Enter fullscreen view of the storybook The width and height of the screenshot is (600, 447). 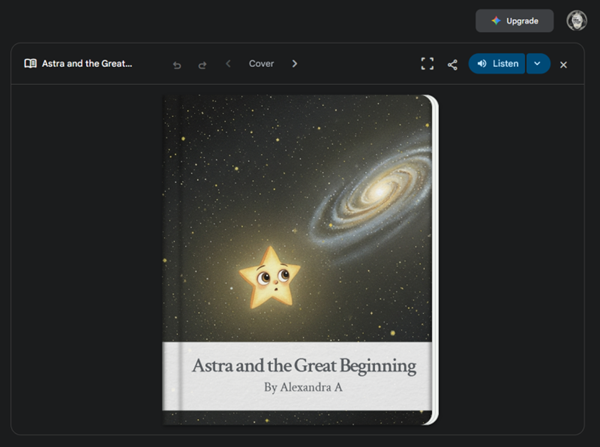point(427,64)
